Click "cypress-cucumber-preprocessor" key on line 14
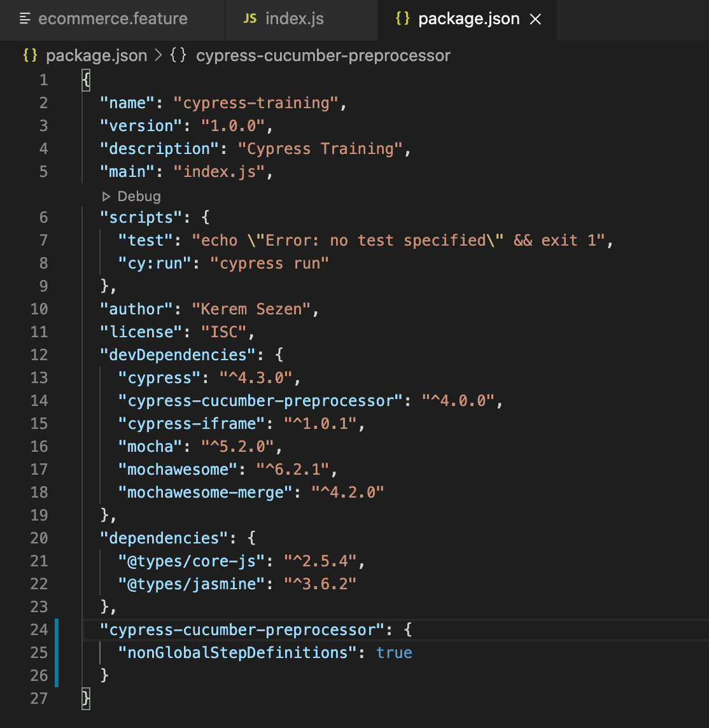The image size is (709, 728). 260,401
